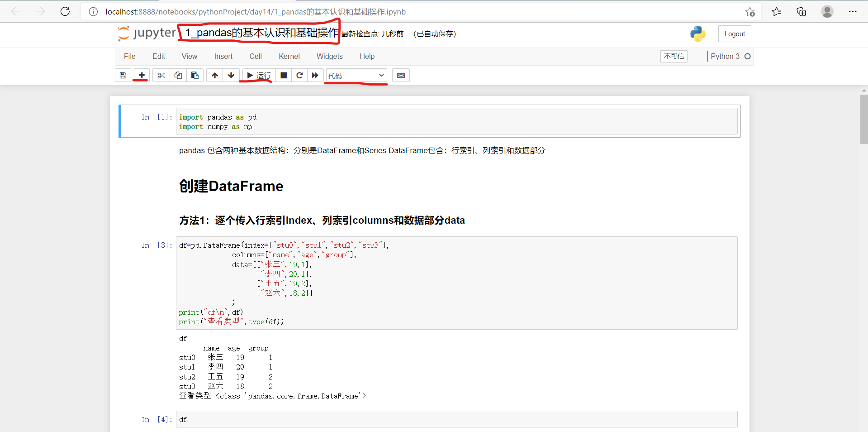Open browser collections icon
The height and width of the screenshot is (432, 868).
click(x=801, y=12)
